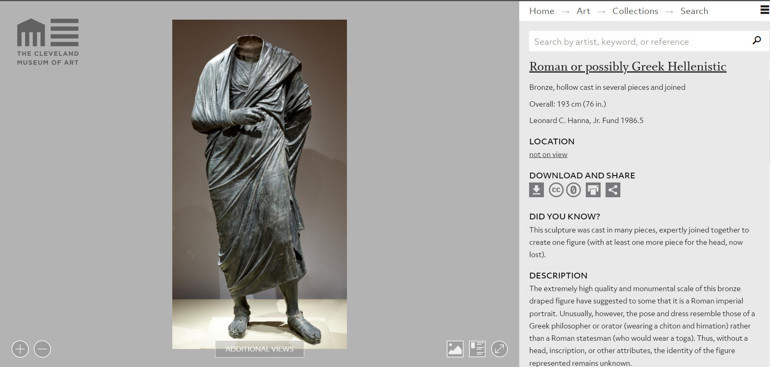The width and height of the screenshot is (770, 367).
Task: Click the DESCRIPTION heading
Action: [558, 276]
